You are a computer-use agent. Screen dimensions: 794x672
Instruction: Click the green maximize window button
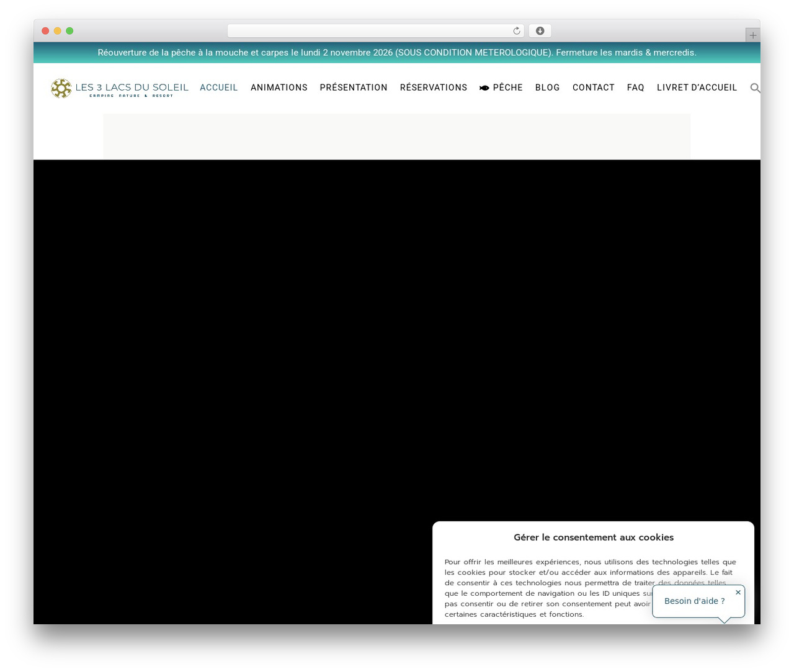click(x=69, y=31)
